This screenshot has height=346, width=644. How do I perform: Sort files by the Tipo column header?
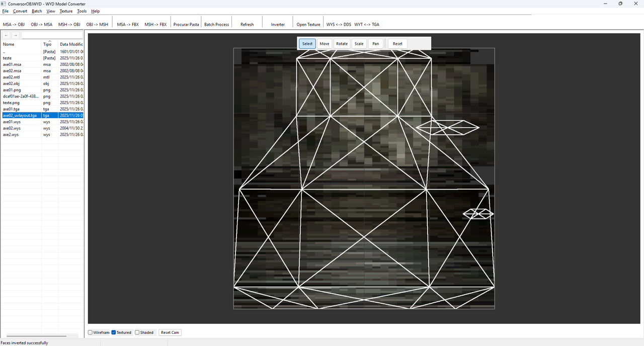pos(50,44)
